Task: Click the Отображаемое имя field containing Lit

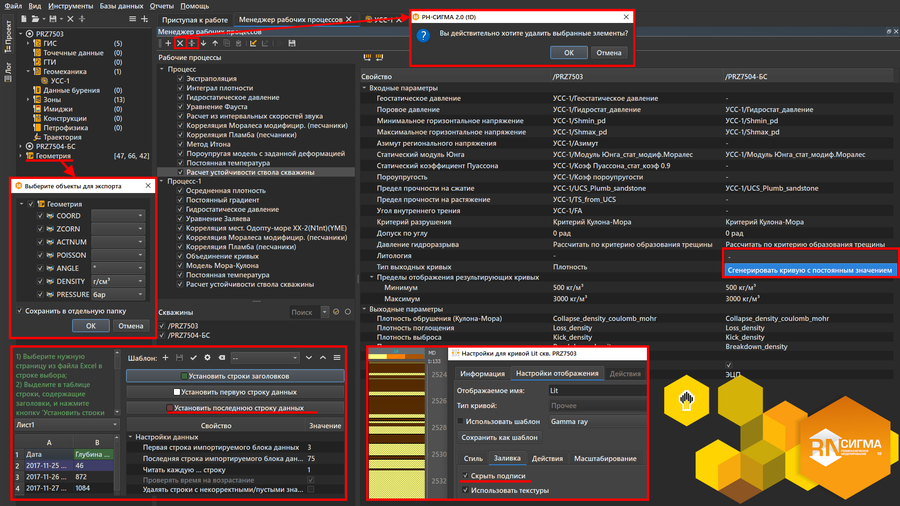Action: tap(596, 391)
